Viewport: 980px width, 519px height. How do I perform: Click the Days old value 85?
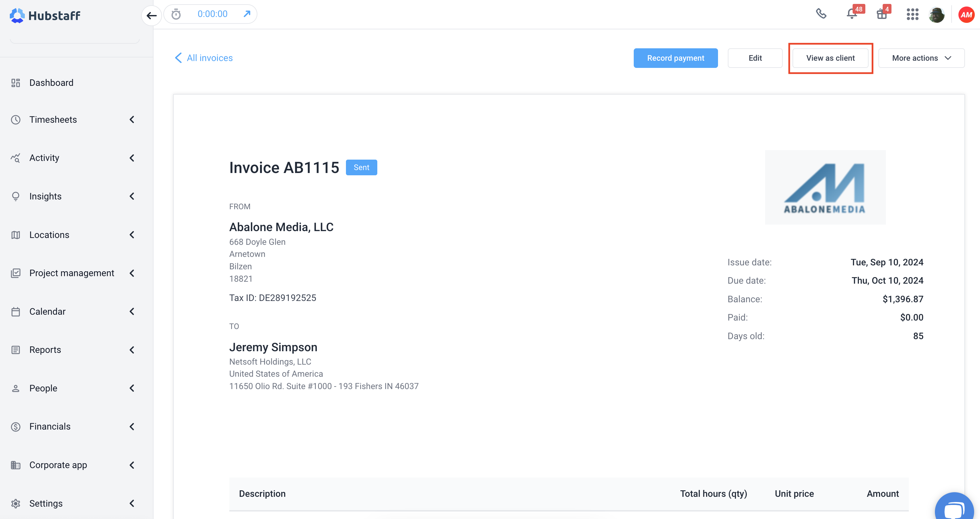pyautogui.click(x=918, y=336)
